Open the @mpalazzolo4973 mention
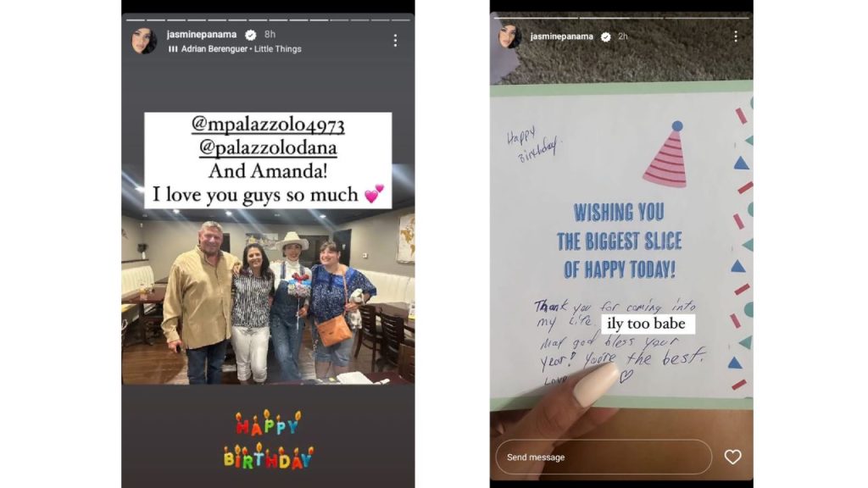The width and height of the screenshot is (868, 488). pyautogui.click(x=268, y=124)
